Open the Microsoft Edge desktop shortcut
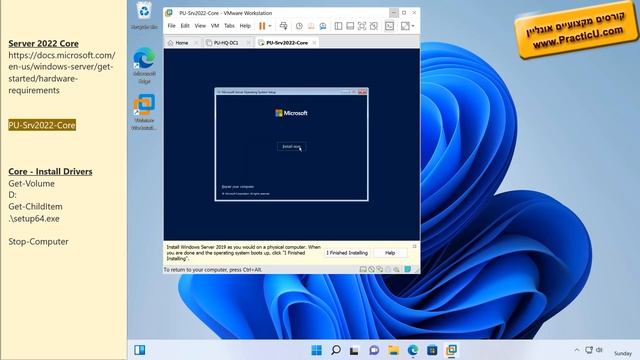 [x=144, y=66]
